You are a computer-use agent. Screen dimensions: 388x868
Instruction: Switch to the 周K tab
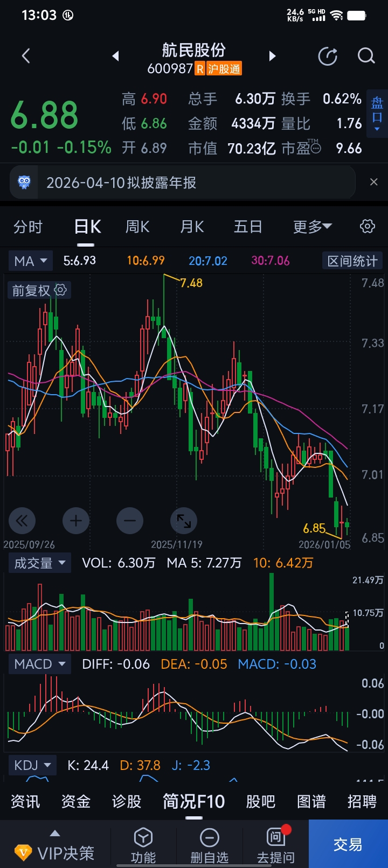(x=137, y=227)
